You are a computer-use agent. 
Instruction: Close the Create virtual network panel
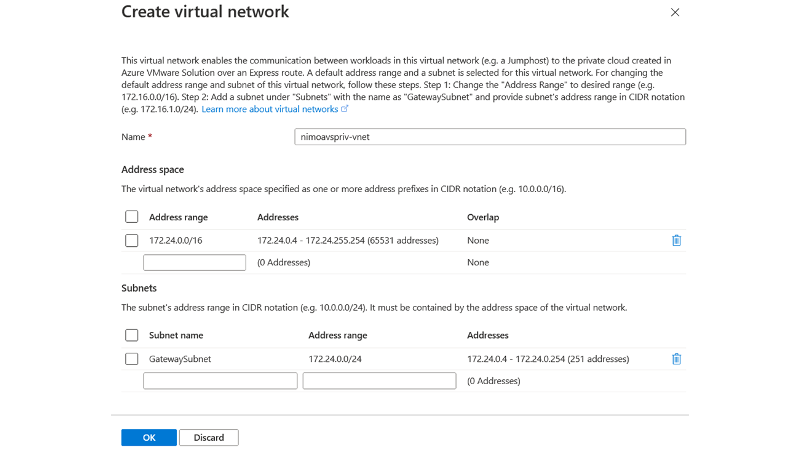(x=675, y=13)
